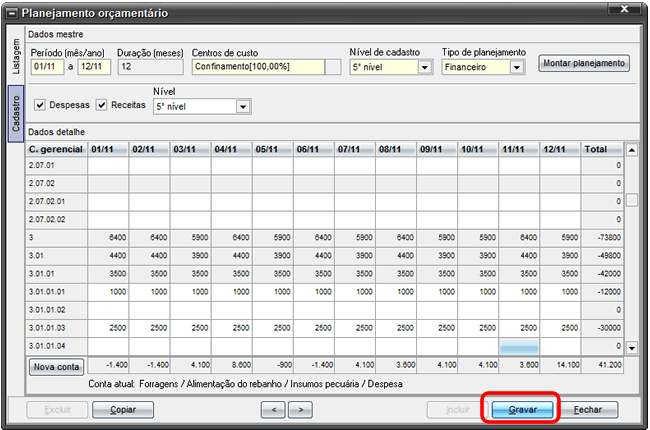This screenshot has height=430, width=650.
Task: Go to previous record with < button
Action: (273, 410)
